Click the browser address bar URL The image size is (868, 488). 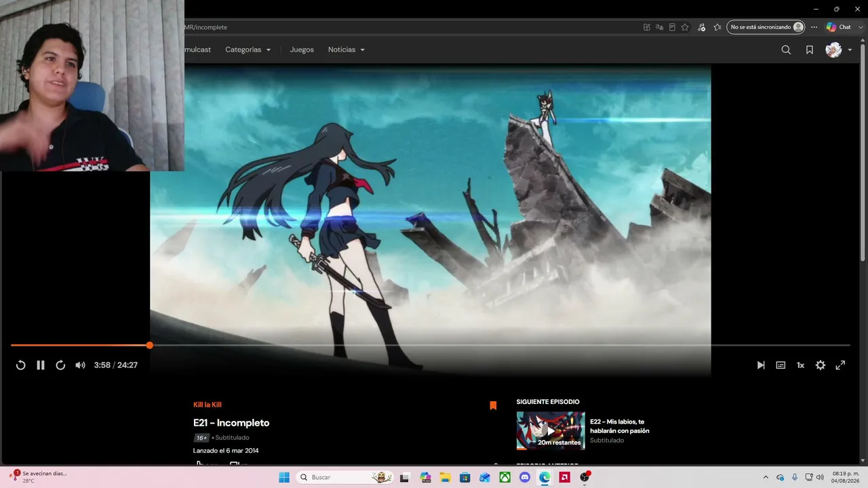[x=205, y=27]
